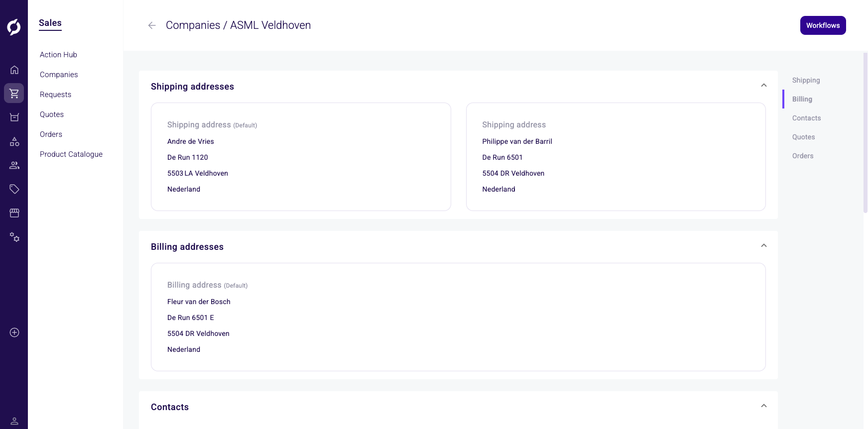The width and height of the screenshot is (868, 429).
Task: Click the Sales heading
Action: [x=50, y=23]
